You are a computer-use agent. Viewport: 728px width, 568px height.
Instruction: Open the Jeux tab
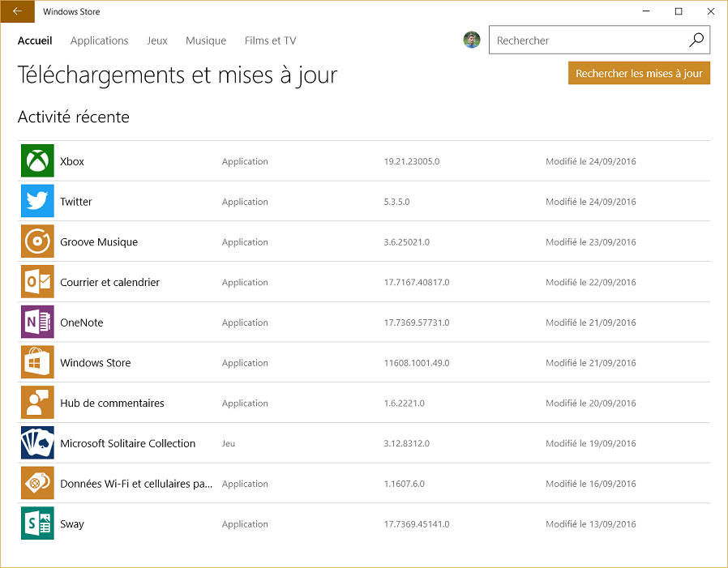point(157,41)
